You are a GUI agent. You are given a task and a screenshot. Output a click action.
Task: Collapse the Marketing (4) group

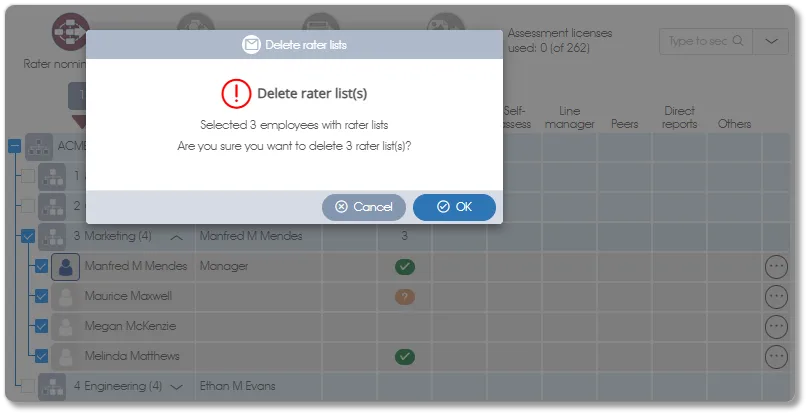176,238
